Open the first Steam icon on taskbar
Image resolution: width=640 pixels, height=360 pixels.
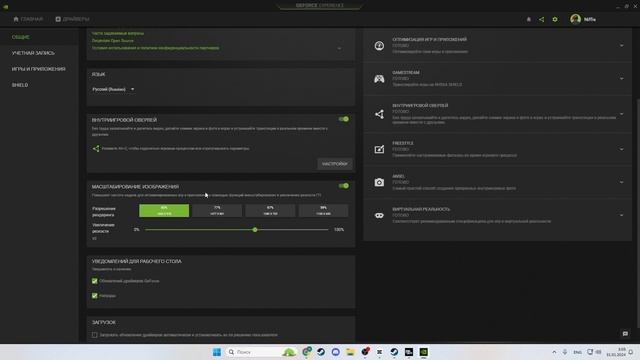tap(321, 352)
